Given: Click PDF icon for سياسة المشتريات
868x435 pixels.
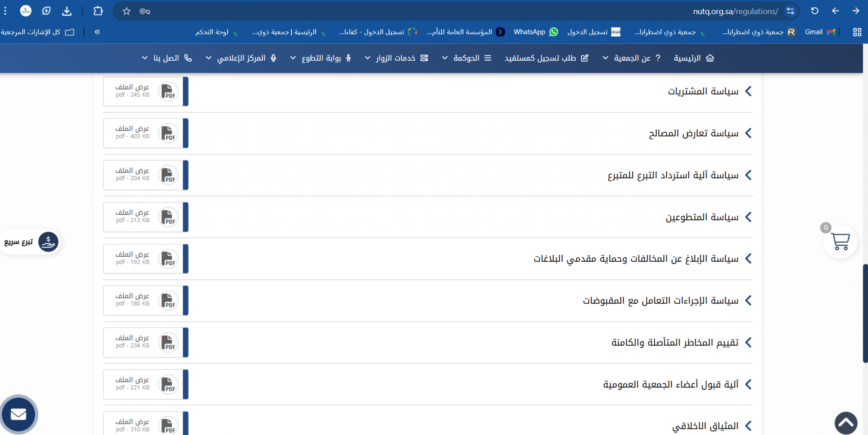Looking at the screenshot, I should coord(168,91).
